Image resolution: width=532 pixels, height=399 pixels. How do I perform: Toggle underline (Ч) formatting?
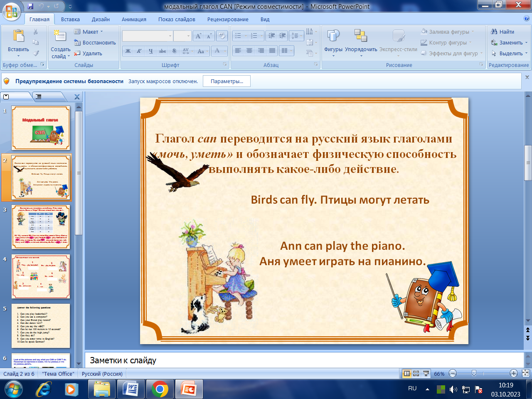[150, 51]
